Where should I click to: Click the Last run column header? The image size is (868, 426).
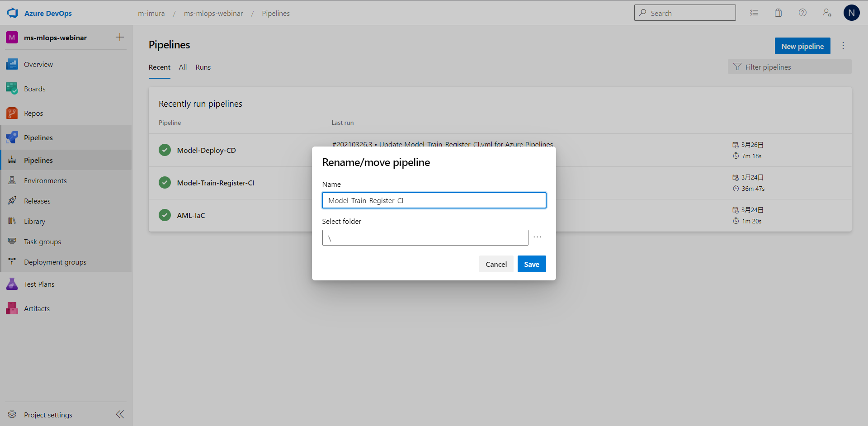(x=343, y=123)
